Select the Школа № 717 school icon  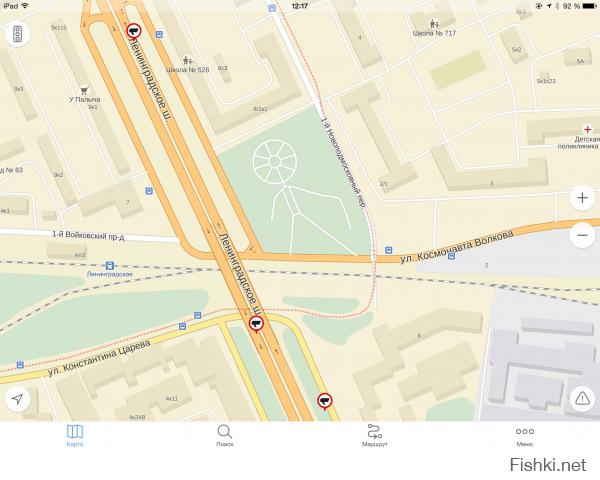(x=434, y=24)
